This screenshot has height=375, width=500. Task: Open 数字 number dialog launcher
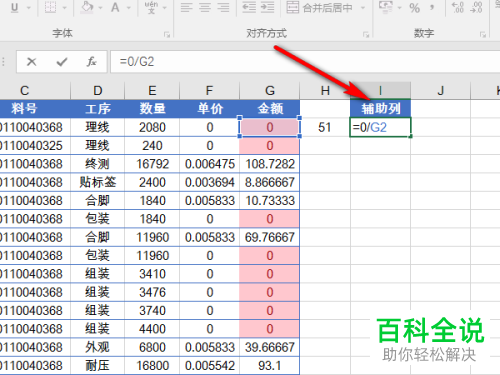[x=482, y=34]
